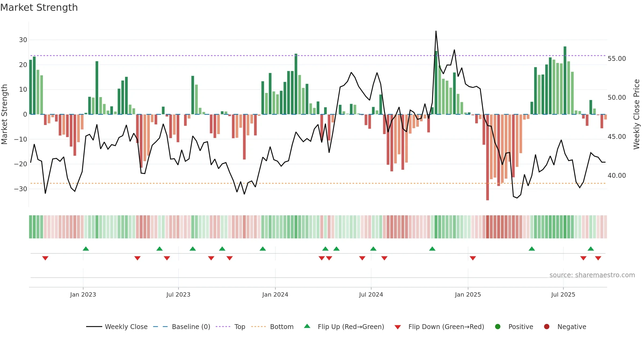Click the 40.00 price axis label
Viewport: 644px width, 362px height.
(x=617, y=175)
